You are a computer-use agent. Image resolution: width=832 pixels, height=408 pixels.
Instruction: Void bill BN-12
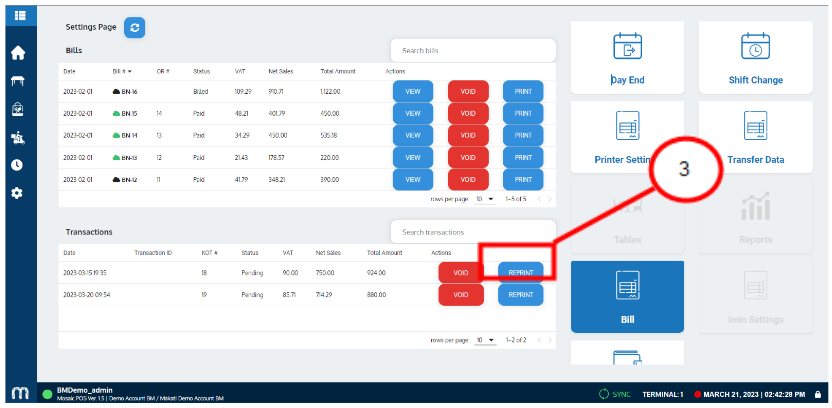(468, 180)
